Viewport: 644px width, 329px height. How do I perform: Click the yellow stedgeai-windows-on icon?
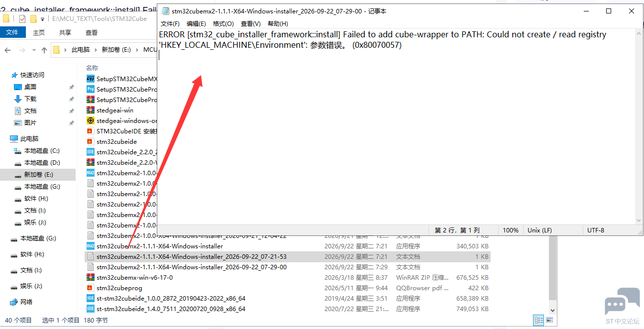[90, 120]
